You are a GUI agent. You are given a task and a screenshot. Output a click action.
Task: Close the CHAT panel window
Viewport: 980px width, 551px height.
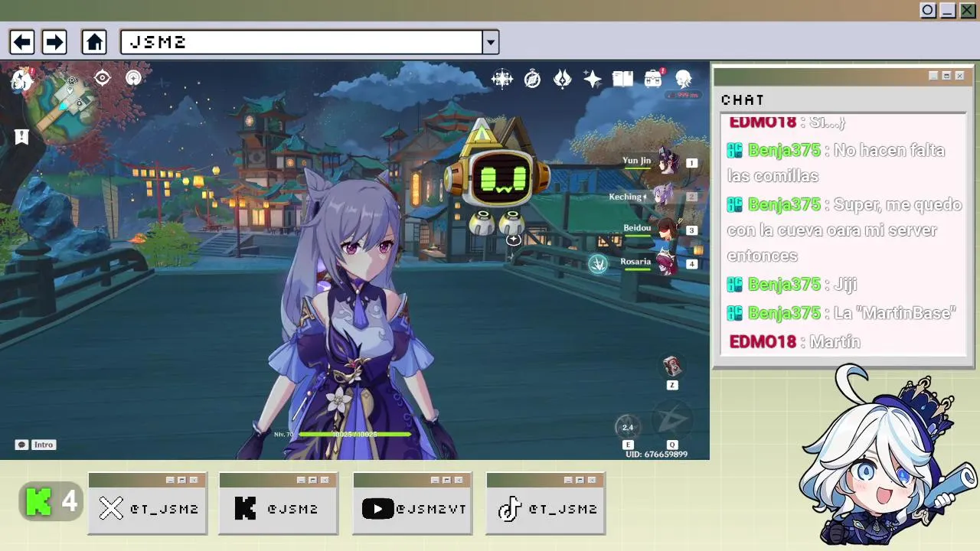959,76
